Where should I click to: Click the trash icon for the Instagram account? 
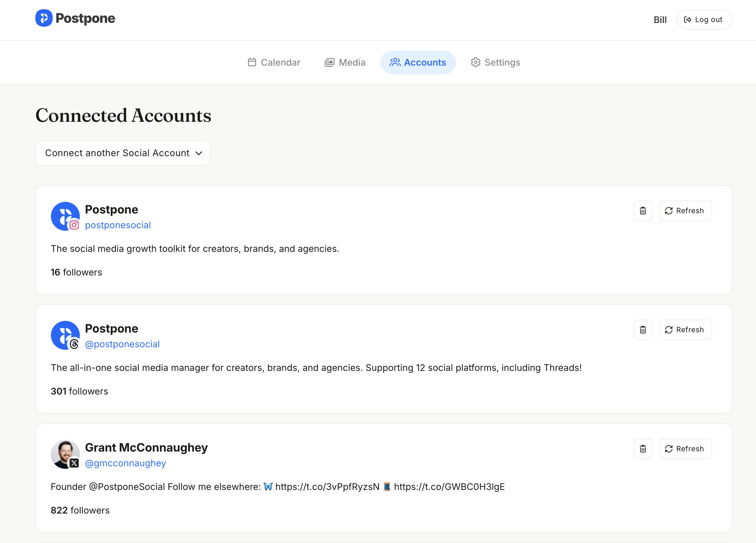pyautogui.click(x=643, y=211)
